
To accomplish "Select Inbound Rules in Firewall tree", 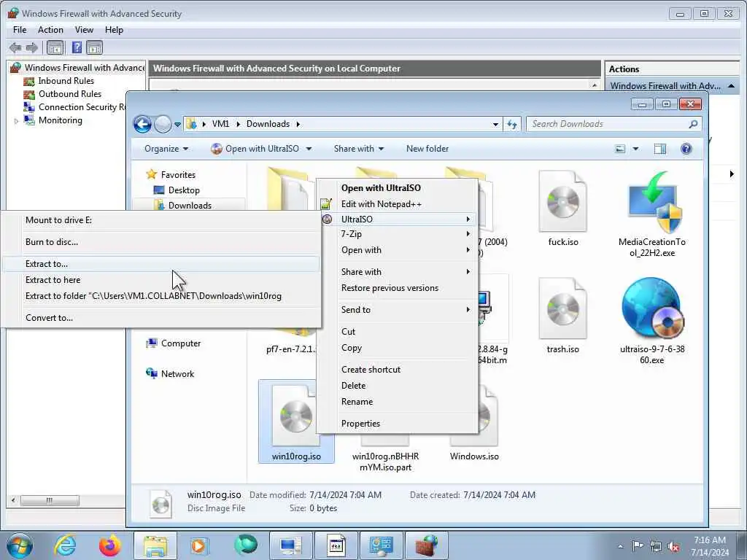I will coord(66,81).
